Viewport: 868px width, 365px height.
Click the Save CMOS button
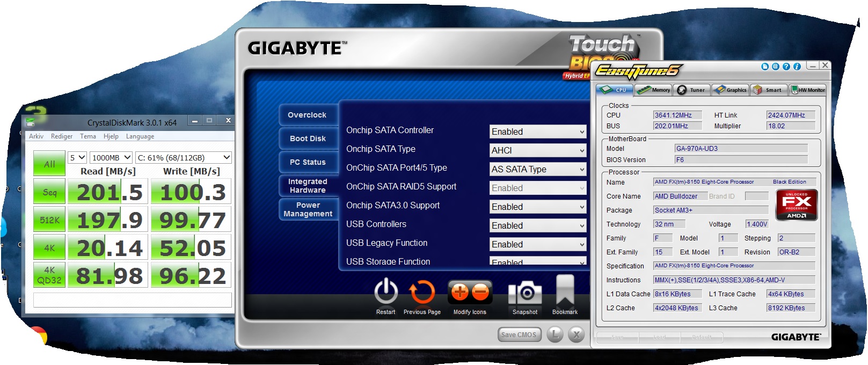point(519,334)
